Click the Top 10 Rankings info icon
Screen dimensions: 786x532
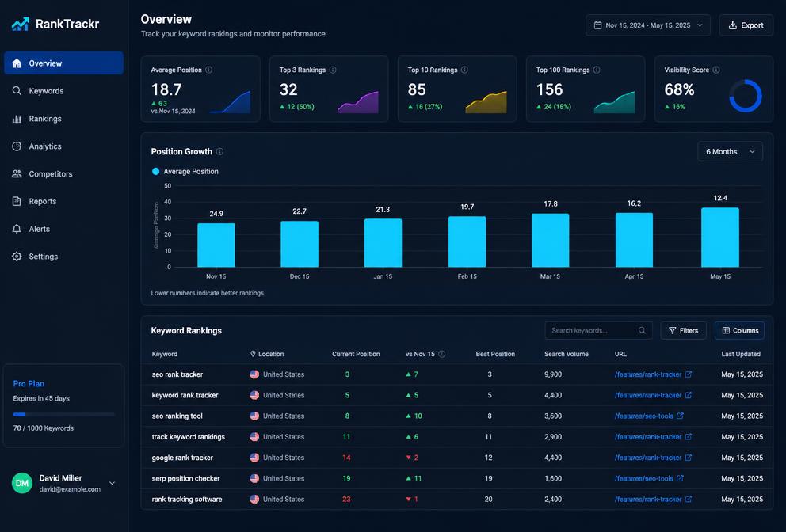(464, 70)
